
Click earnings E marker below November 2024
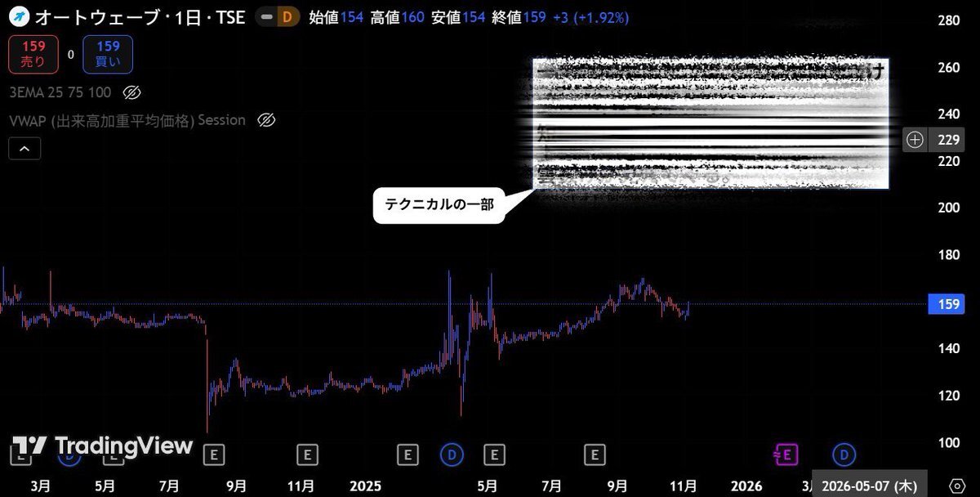pyautogui.click(x=306, y=454)
